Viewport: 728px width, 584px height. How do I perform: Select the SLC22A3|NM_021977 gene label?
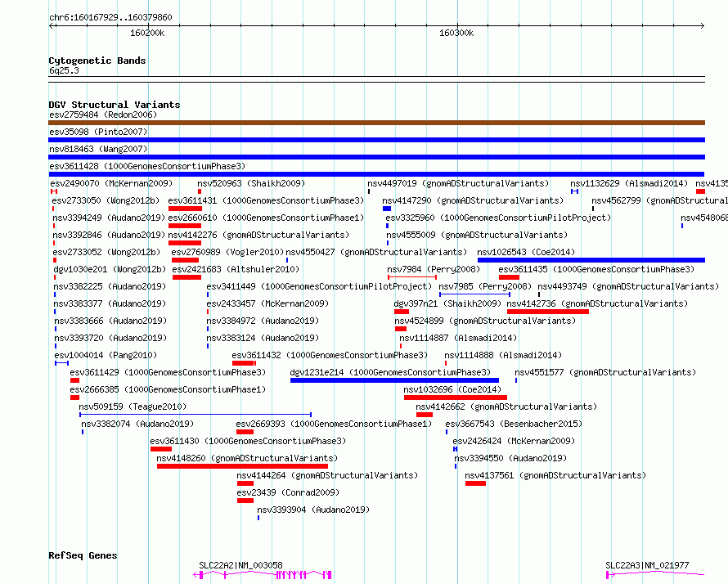(647, 565)
